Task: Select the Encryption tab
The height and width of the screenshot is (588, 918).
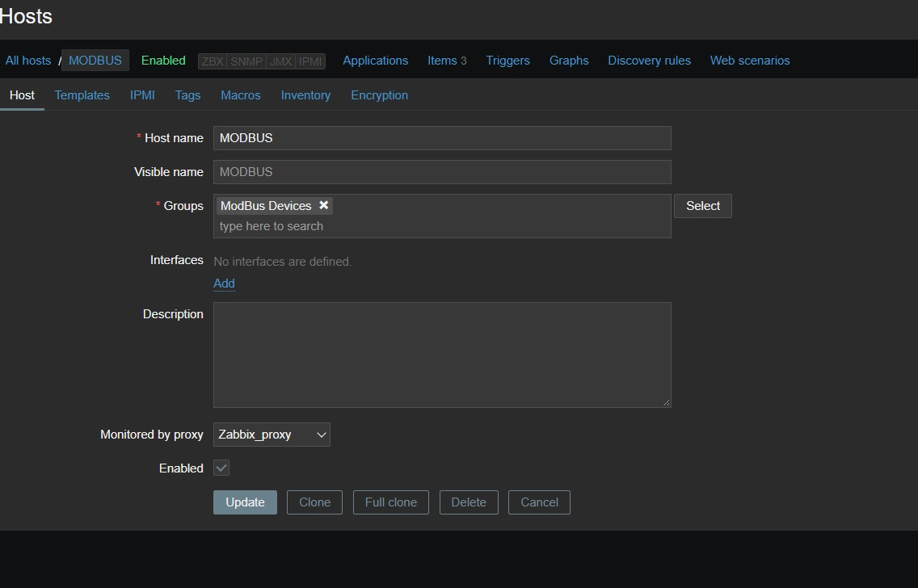Action: click(x=379, y=95)
